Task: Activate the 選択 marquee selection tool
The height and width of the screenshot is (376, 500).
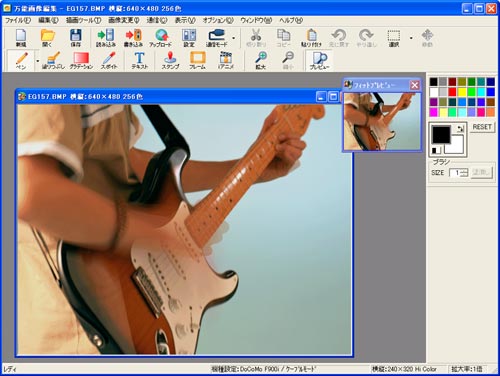Action: (x=394, y=38)
